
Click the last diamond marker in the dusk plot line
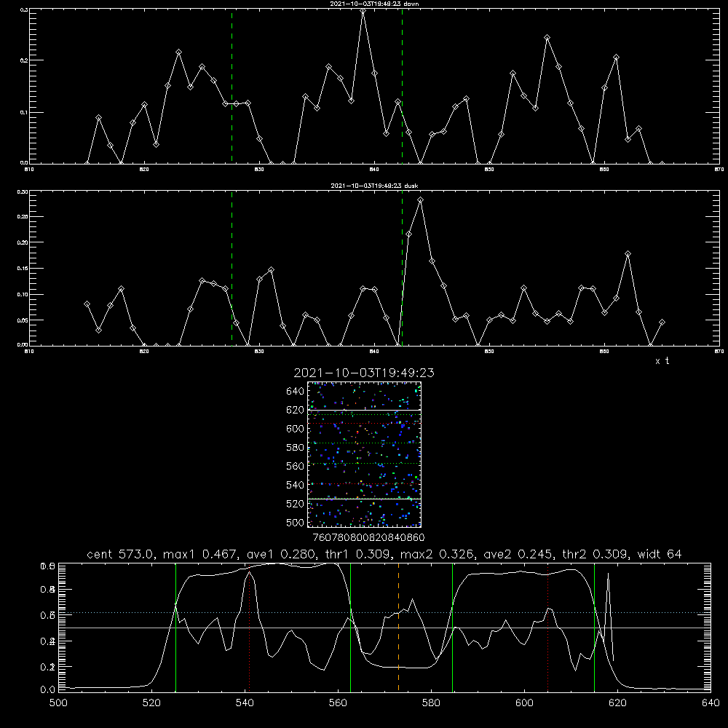coord(662,323)
